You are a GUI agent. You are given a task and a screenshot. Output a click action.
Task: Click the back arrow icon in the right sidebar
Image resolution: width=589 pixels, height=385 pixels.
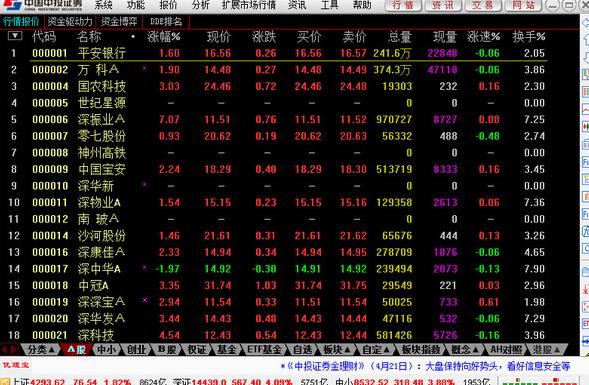point(585,23)
